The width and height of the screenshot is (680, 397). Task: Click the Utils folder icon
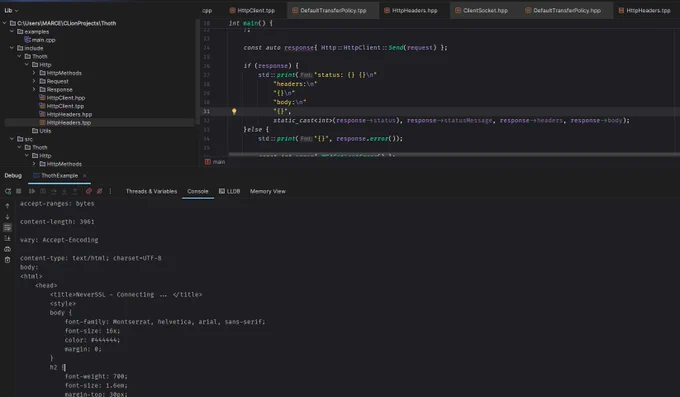[x=35, y=131]
